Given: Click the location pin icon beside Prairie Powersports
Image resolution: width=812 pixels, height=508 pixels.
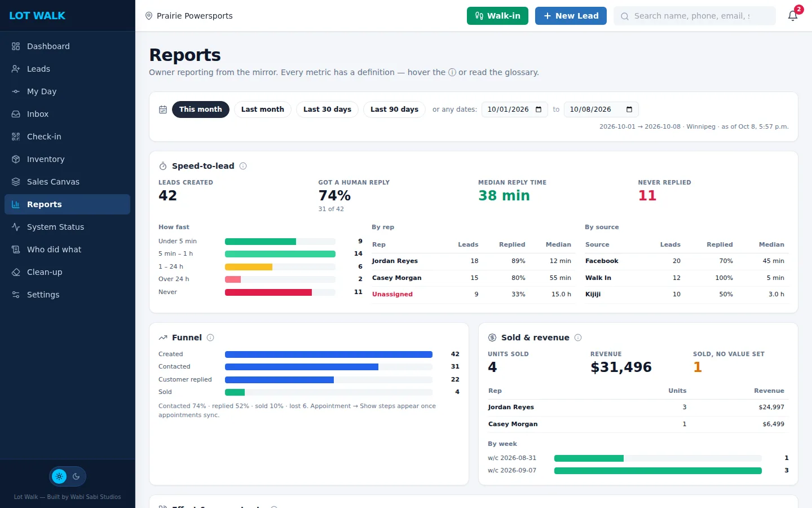Looking at the screenshot, I should coord(149,16).
